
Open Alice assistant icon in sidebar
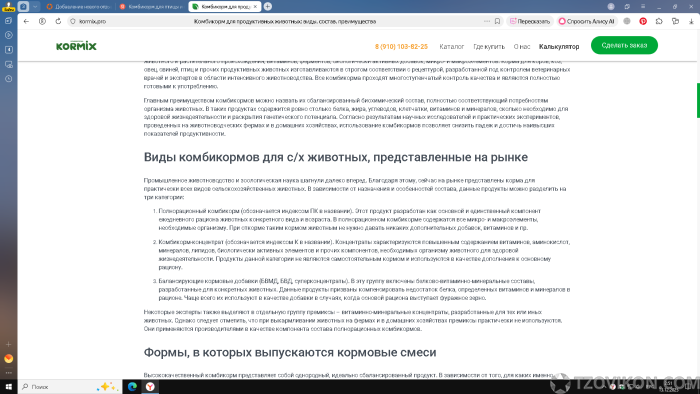pyautogui.click(x=8, y=358)
